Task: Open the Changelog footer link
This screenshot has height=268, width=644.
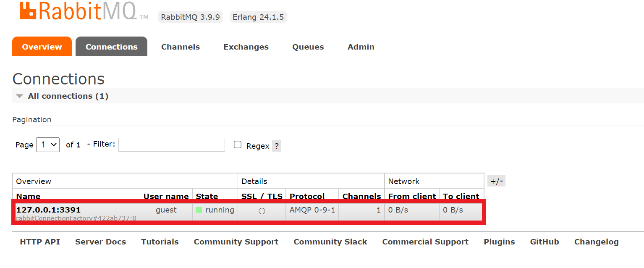Action: (x=596, y=242)
